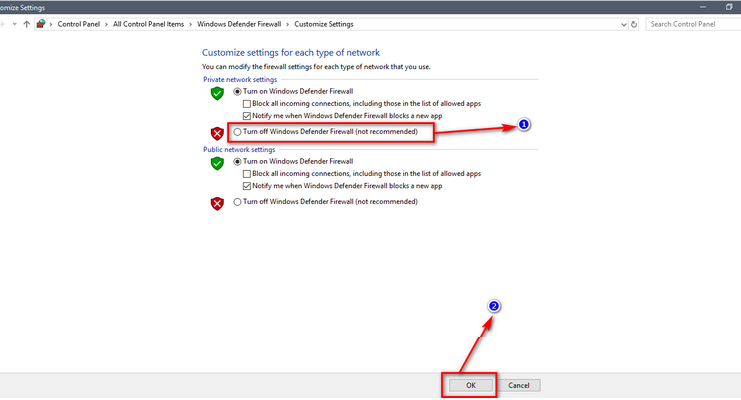This screenshot has height=400, width=741.
Task: Click the green shield under Private network settings
Action: (217, 93)
